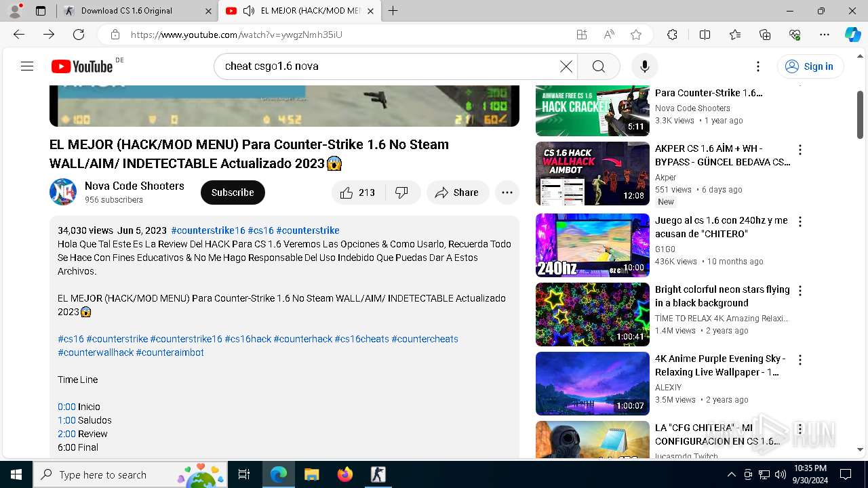Image resolution: width=868 pixels, height=488 pixels.
Task: Launch Firefox from the taskbar
Action: coord(345,474)
